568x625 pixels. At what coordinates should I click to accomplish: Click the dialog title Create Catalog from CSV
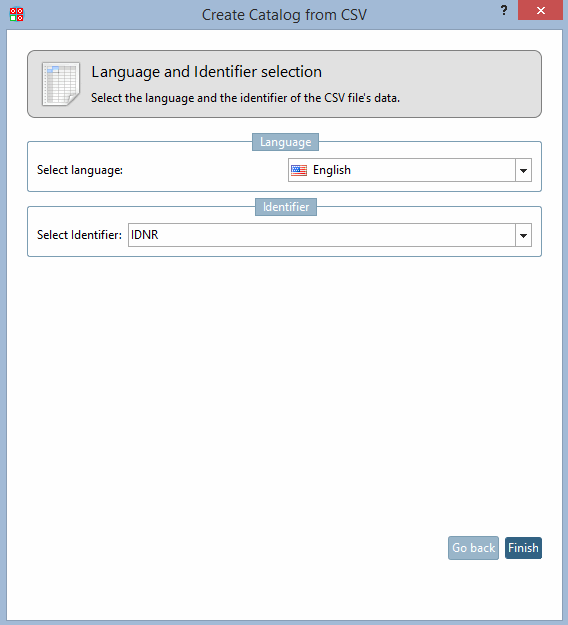(284, 15)
